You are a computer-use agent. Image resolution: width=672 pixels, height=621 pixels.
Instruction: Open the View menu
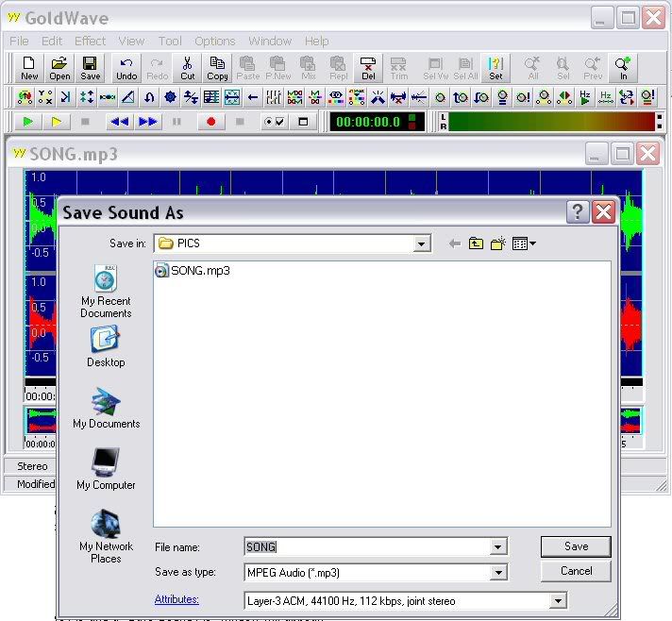pyautogui.click(x=131, y=42)
